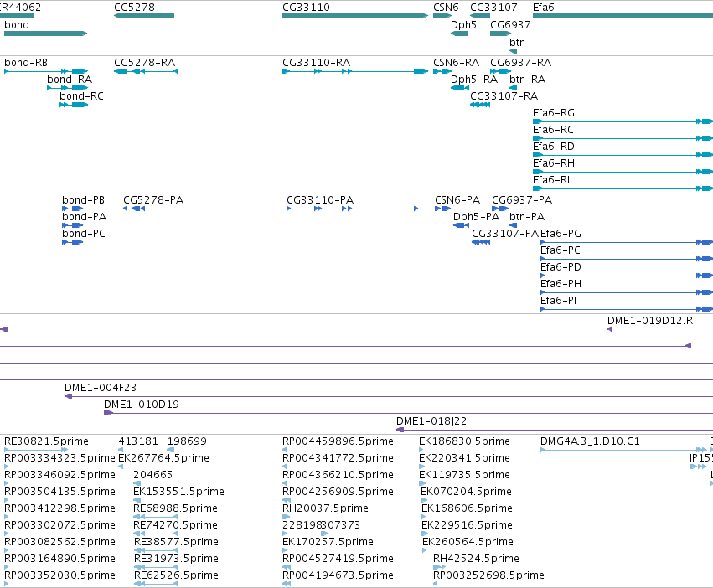This screenshot has height=588, width=713.
Task: Click the CG33107 gene label
Action: pyautogui.click(x=493, y=8)
